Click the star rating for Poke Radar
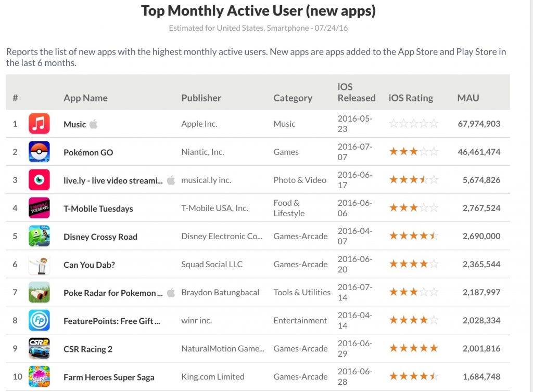This screenshot has height=392, width=533. pos(413,292)
